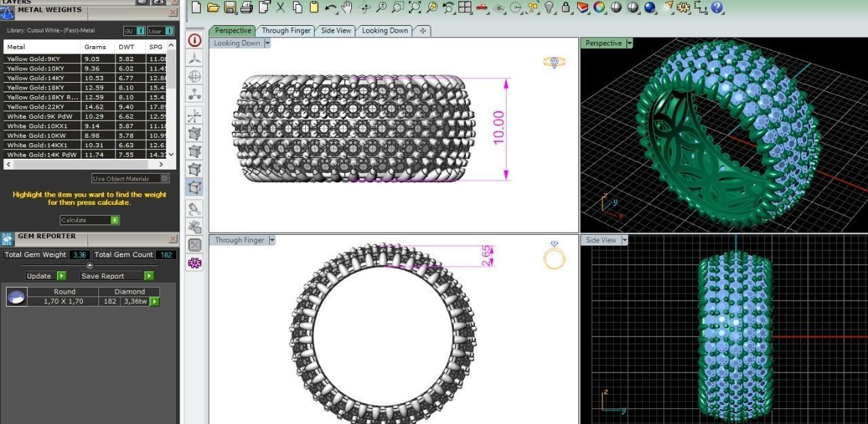Viewport: 868px width, 424px height.
Task: Open Help question mark icon
Action: pos(717,7)
